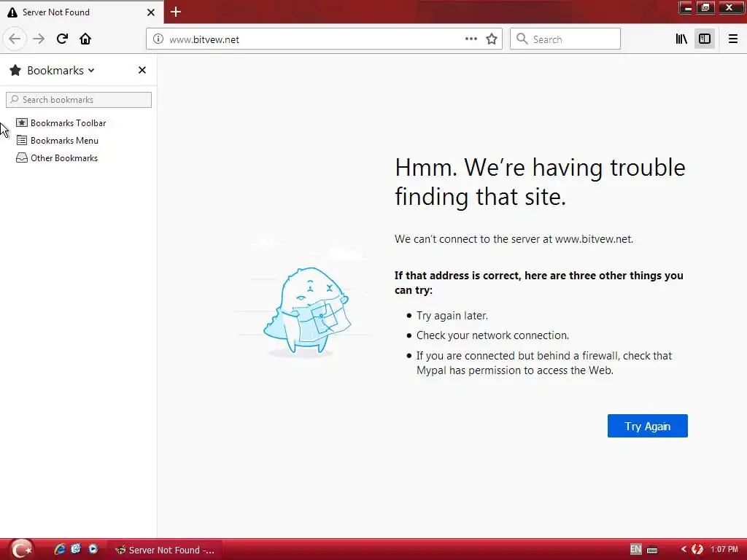Select the Server Not Found taskbar button

click(x=166, y=550)
